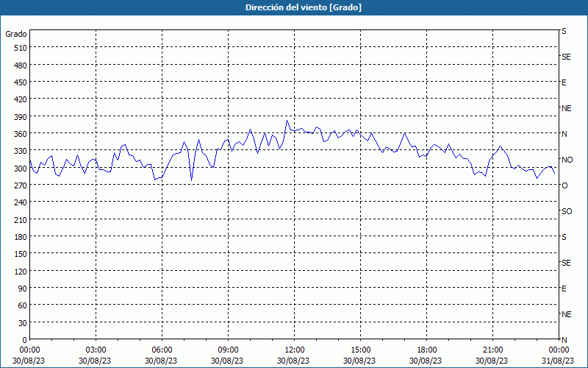Select the 330 y-axis value
Image resolution: width=588 pixels, height=368 pixels.
tap(21, 151)
